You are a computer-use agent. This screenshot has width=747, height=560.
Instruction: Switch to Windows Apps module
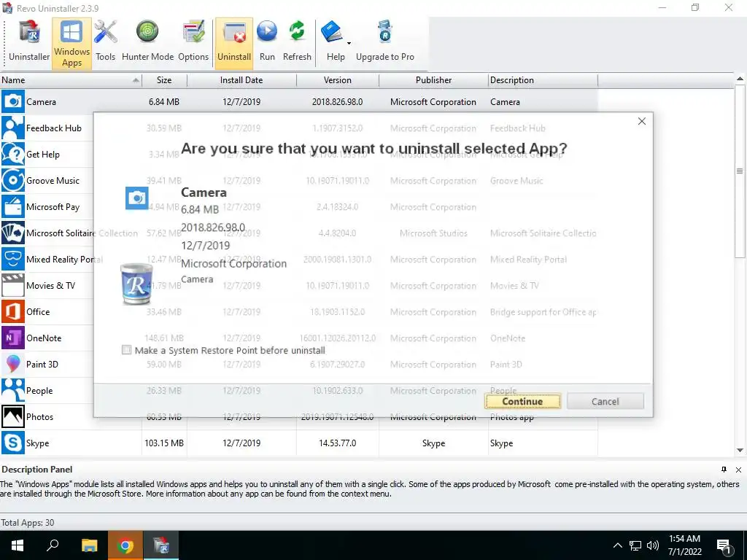(71, 43)
